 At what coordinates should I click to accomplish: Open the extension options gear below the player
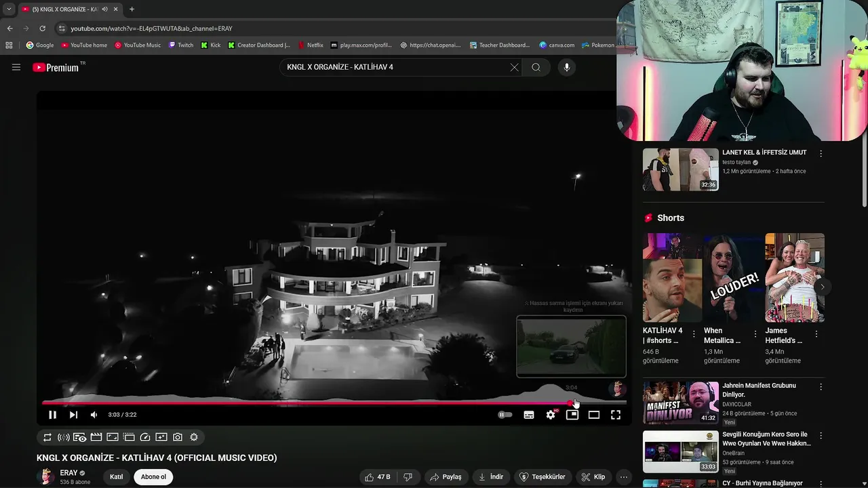194,437
